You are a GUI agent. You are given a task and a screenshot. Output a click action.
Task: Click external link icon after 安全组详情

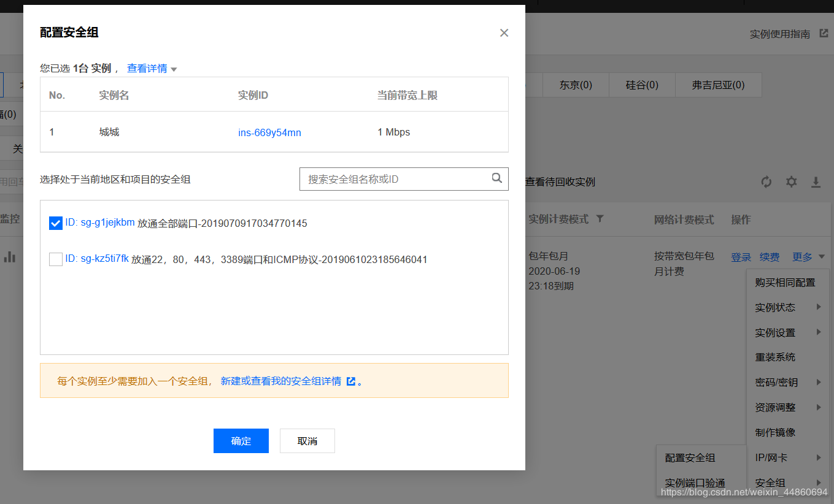pos(351,381)
